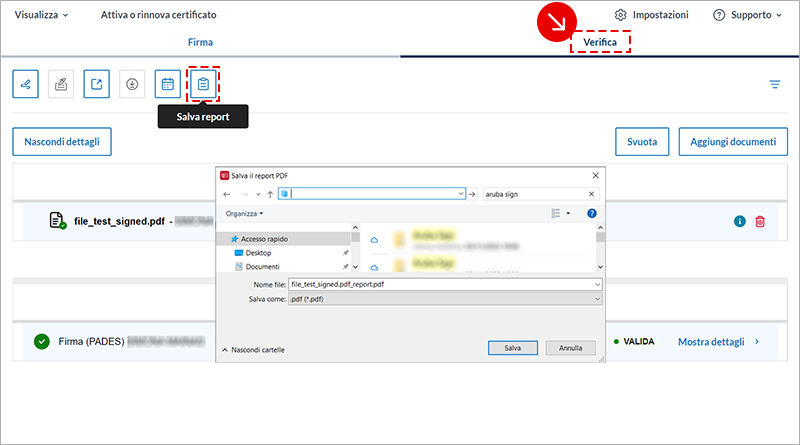Expand the Organizza menu in dialog
Image resolution: width=800 pixels, height=445 pixels.
coord(245,213)
